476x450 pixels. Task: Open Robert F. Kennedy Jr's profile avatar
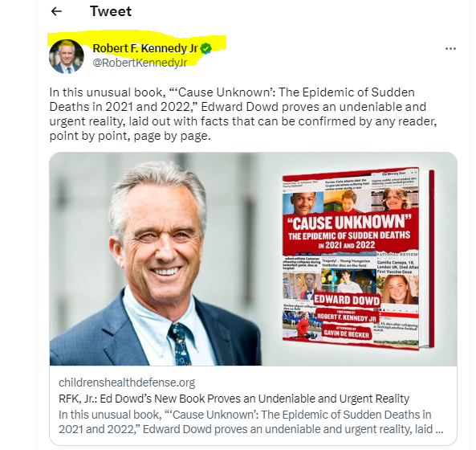click(67, 56)
